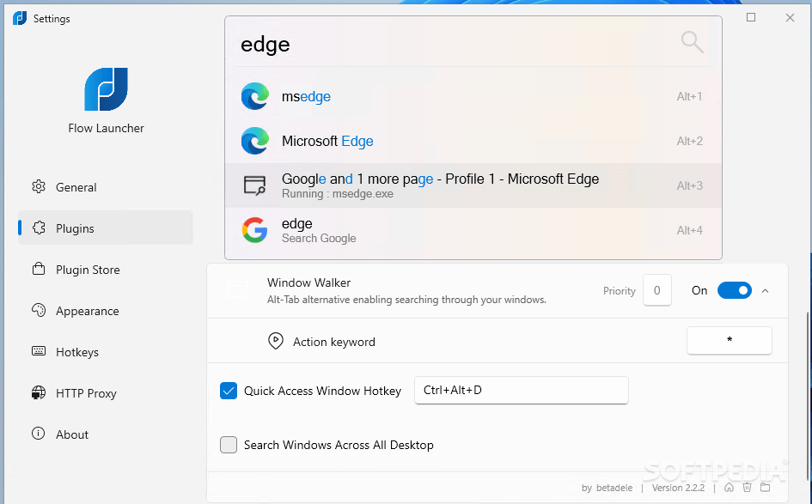Select the msedge search result
This screenshot has width=812, height=504.
point(473,96)
